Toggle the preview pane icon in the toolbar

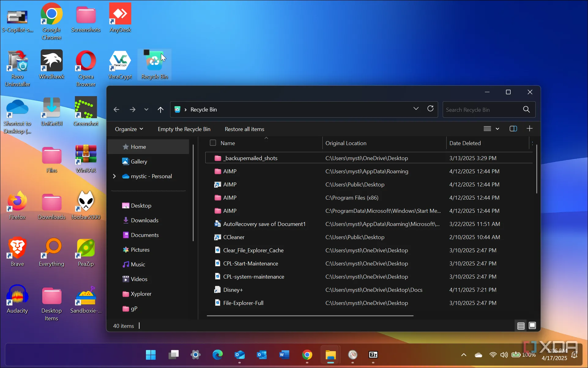tap(513, 129)
